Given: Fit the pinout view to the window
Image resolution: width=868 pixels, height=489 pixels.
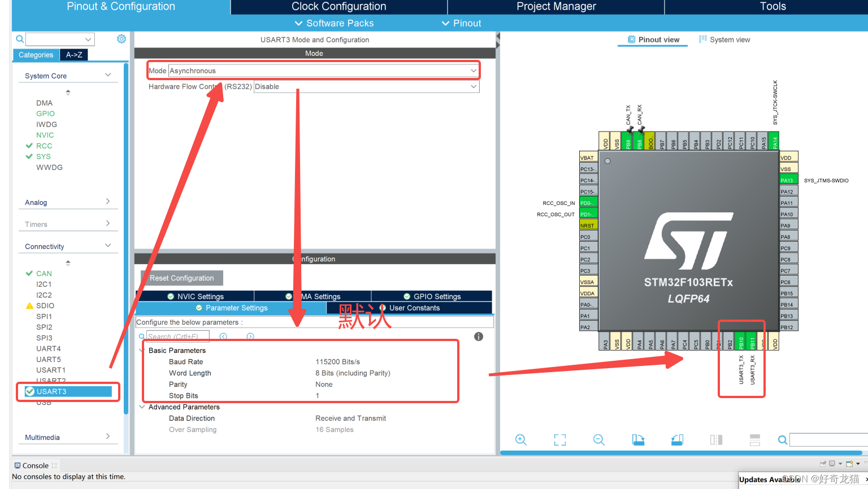Looking at the screenshot, I should point(560,440).
